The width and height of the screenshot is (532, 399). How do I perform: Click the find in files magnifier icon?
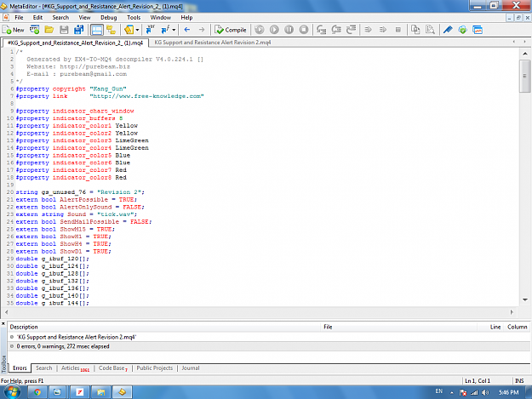pyautogui.click(x=430, y=30)
